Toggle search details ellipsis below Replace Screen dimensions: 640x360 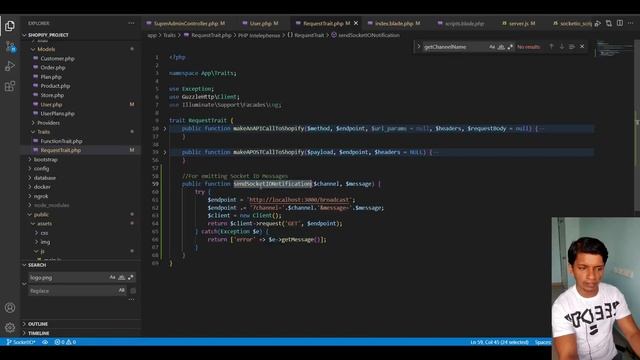[131, 299]
